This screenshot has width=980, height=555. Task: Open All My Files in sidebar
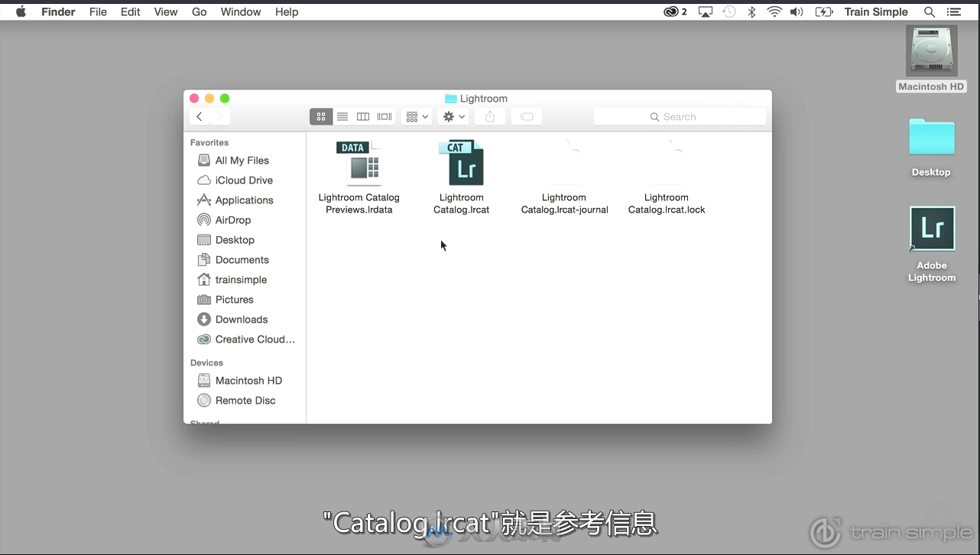242,161
